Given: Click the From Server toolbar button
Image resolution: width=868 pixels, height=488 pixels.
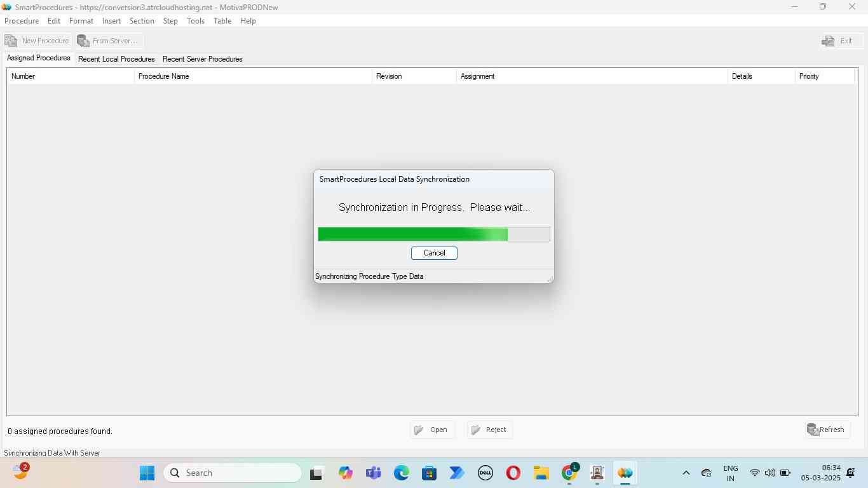Looking at the screenshot, I should click(109, 41).
